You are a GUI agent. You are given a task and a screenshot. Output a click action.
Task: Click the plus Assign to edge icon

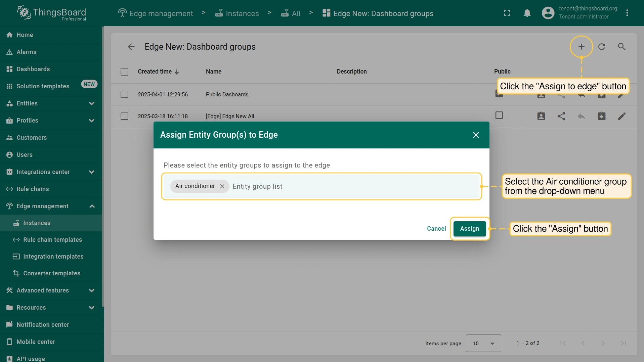[581, 47]
